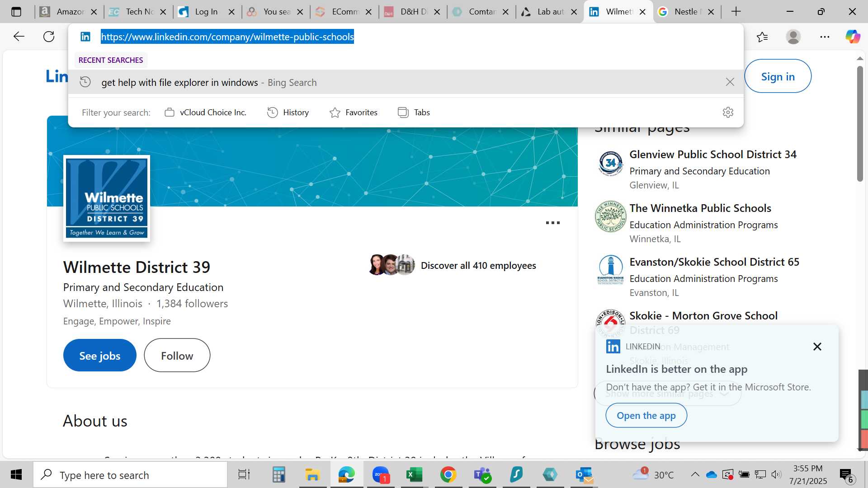The image size is (868, 488).
Task: Show hidden system tray icons chevron
Action: click(x=695, y=474)
